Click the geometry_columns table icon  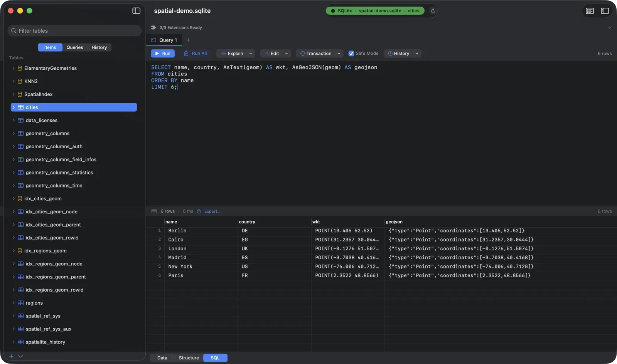[x=21, y=134]
